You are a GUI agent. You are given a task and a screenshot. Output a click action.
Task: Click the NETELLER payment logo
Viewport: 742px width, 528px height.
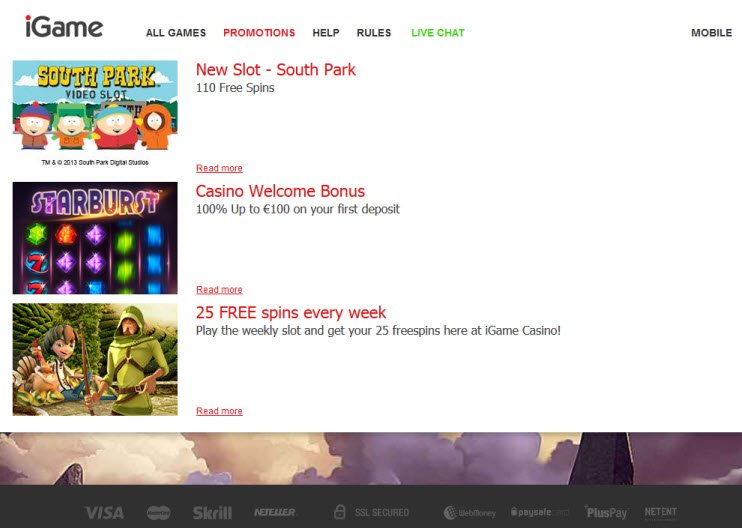[274, 512]
